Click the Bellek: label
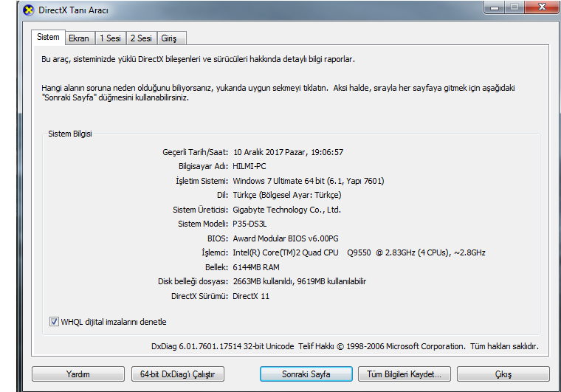Screen dimensions: 561x392 216,267
